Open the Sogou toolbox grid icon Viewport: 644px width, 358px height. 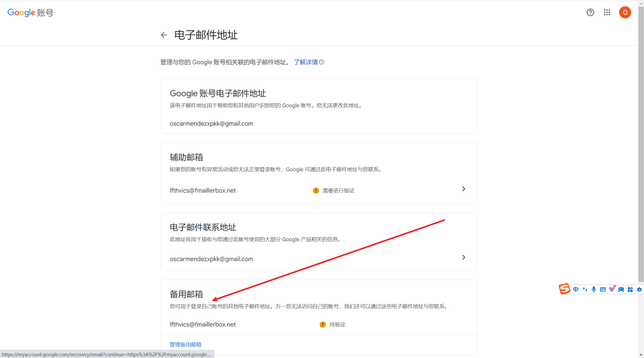pyautogui.click(x=630, y=290)
